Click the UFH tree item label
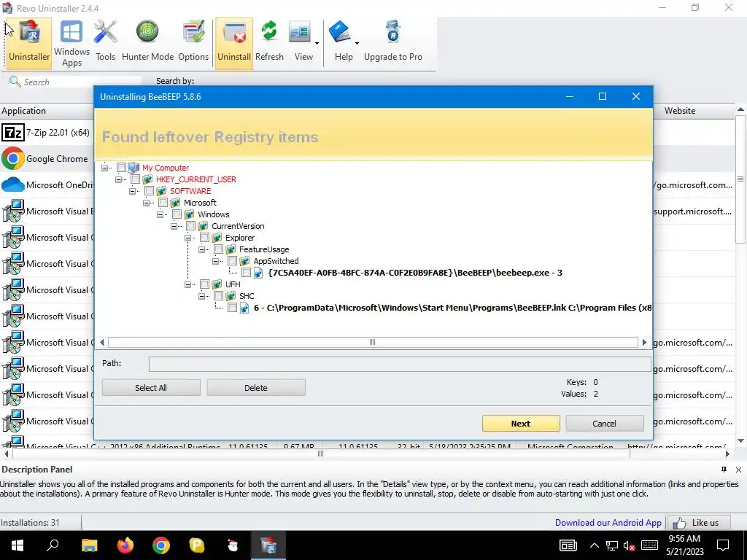 coord(233,284)
